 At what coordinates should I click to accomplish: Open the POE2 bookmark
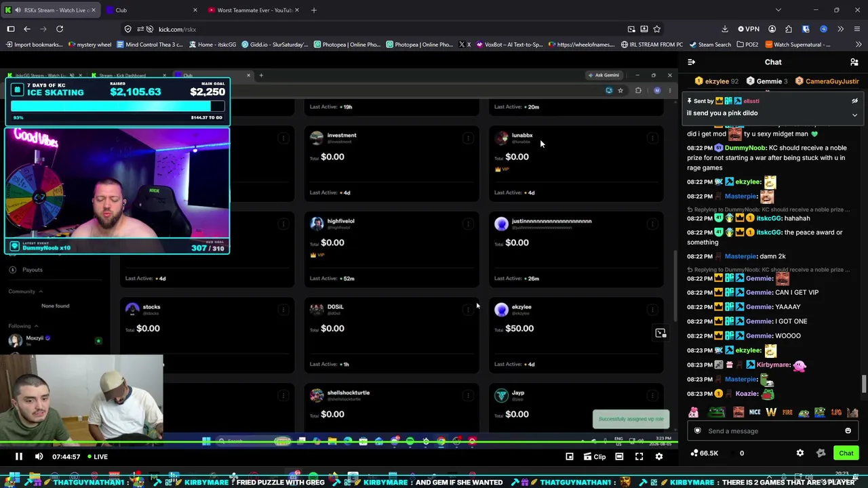click(747, 45)
